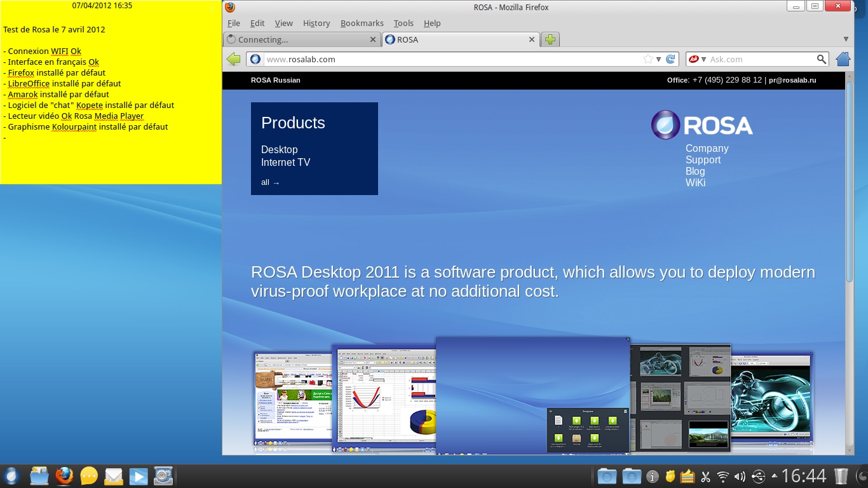
Task: Click the site identity icon in the address bar
Action: coord(255,59)
